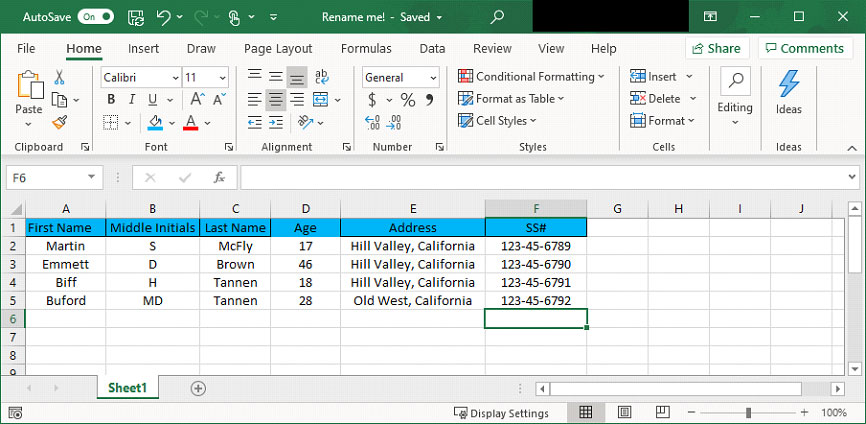Click the Decrease Indent icon
This screenshot has height=424, width=866.
(255, 122)
